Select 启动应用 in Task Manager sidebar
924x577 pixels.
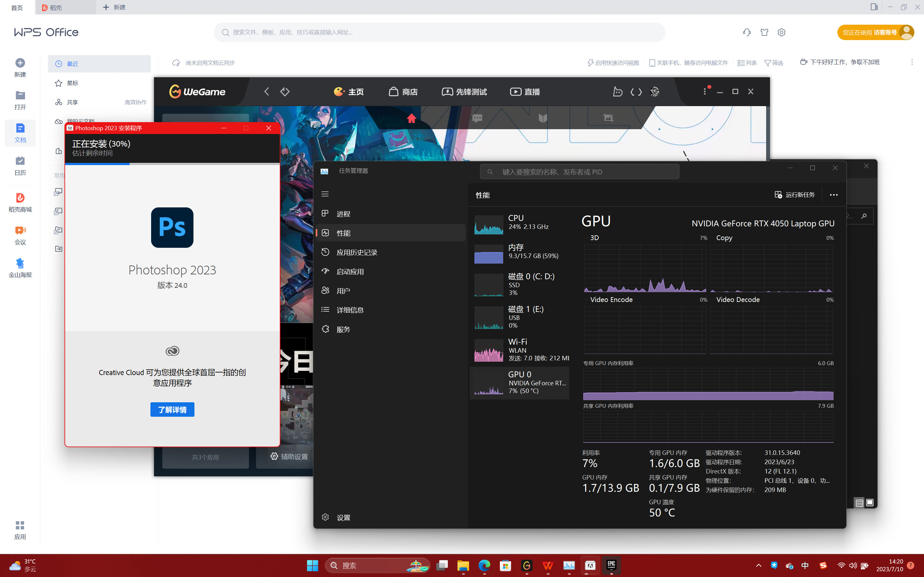[x=350, y=272]
